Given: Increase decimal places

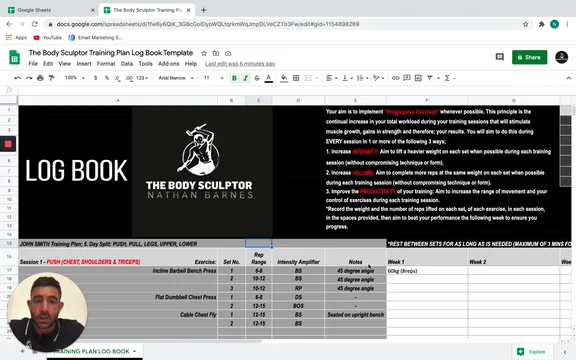Looking at the screenshot, I should [x=129, y=78].
